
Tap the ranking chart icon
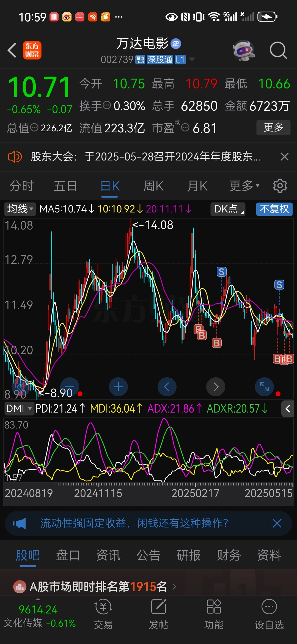(x=20, y=587)
